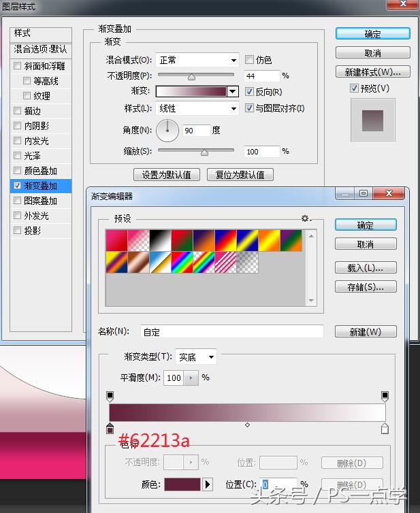Select the orange yellow orange gradient preset
The width and height of the screenshot is (420, 513).
[x=269, y=240]
